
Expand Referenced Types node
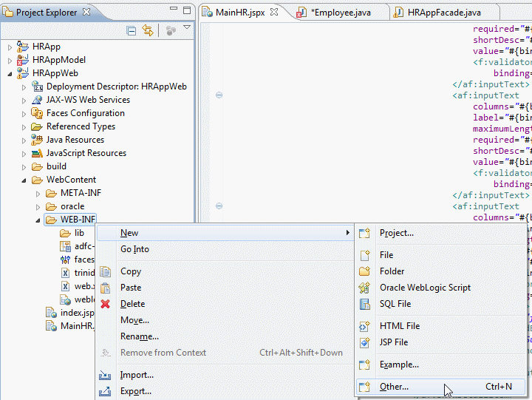(x=24, y=127)
